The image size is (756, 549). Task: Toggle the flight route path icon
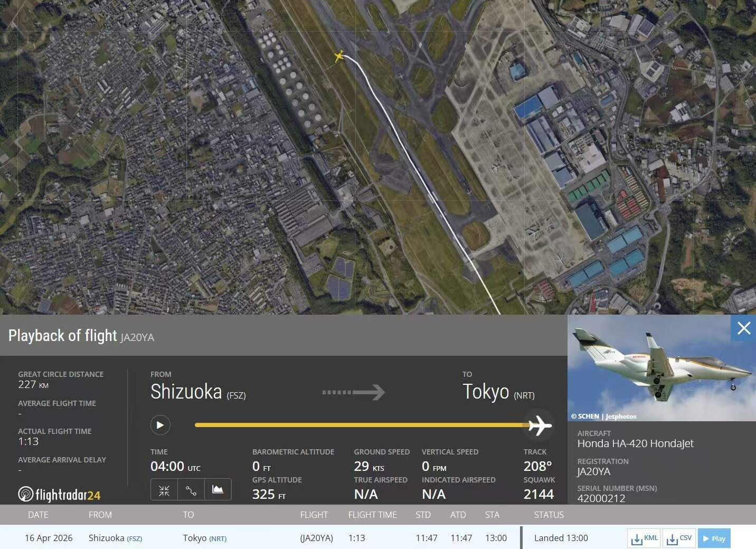(x=191, y=490)
